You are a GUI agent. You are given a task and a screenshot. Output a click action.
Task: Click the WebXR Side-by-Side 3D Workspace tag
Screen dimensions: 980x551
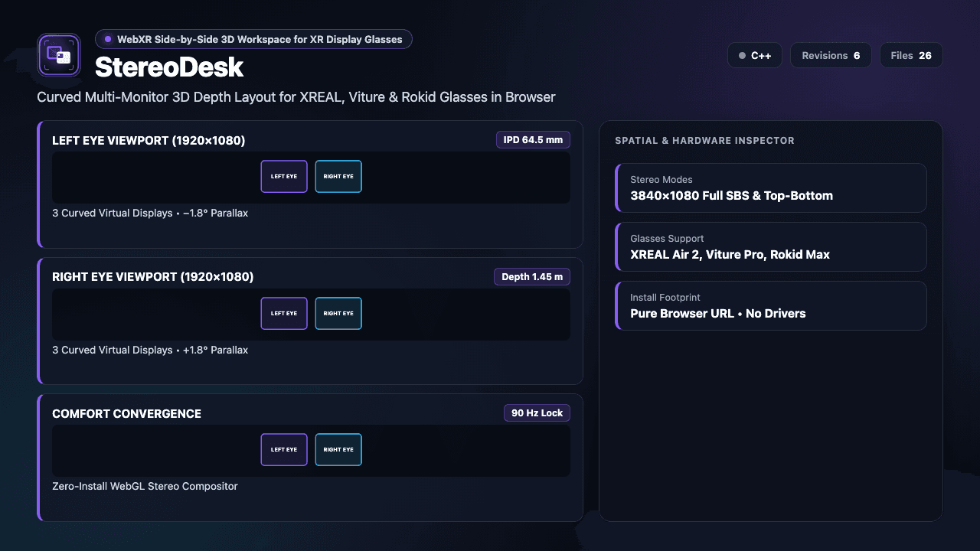(x=253, y=39)
